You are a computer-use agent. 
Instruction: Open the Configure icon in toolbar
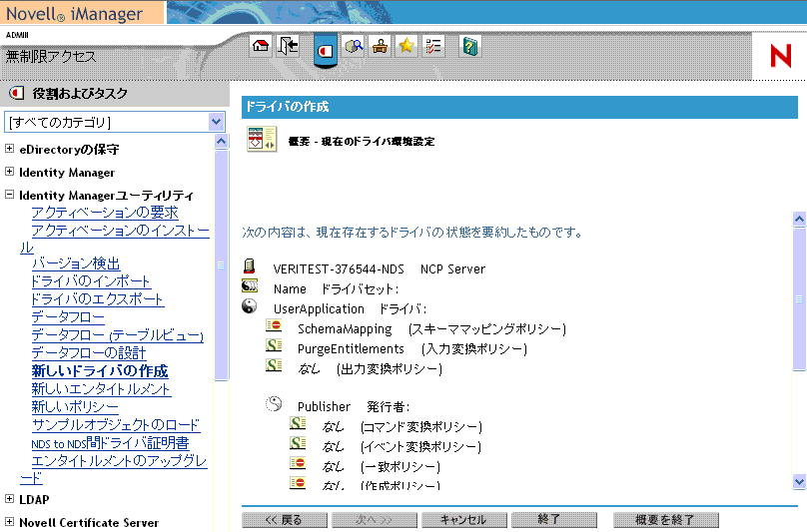point(380,46)
